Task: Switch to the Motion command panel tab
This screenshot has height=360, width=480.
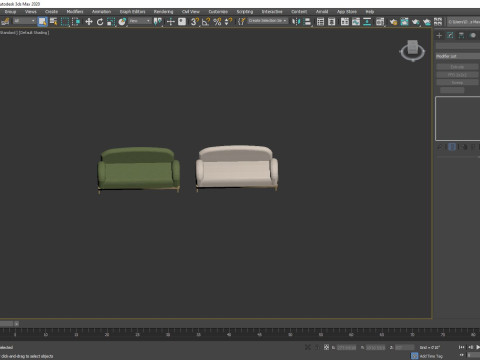Action: coord(473,35)
